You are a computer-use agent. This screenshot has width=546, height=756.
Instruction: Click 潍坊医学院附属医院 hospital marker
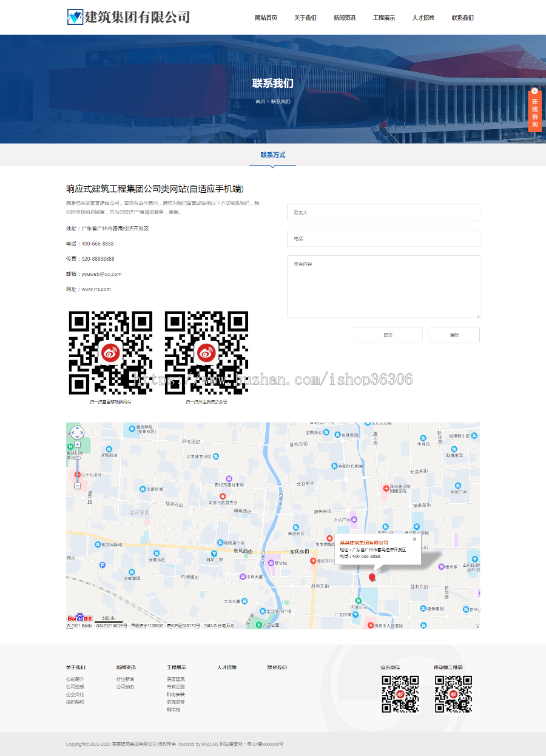tap(386, 489)
